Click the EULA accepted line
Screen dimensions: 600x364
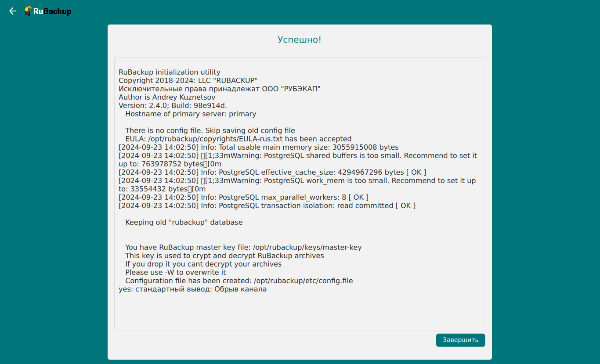click(x=238, y=139)
